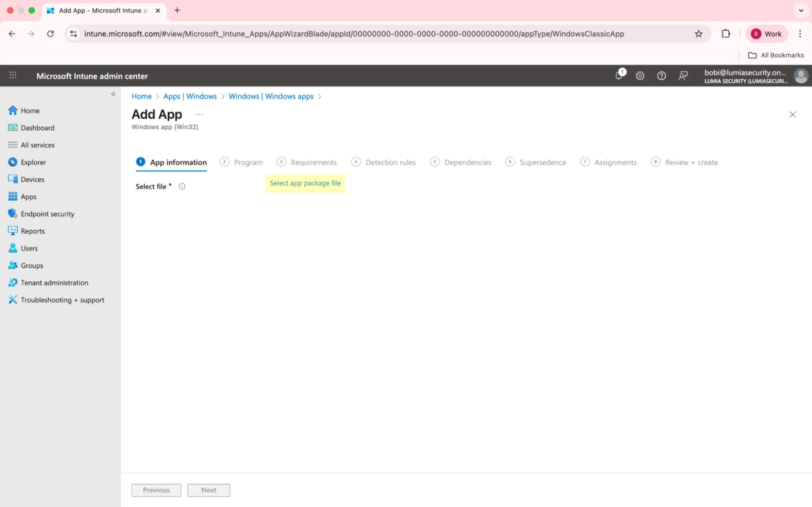The height and width of the screenshot is (507, 812).
Task: Click the Select app package file link
Action: click(305, 183)
